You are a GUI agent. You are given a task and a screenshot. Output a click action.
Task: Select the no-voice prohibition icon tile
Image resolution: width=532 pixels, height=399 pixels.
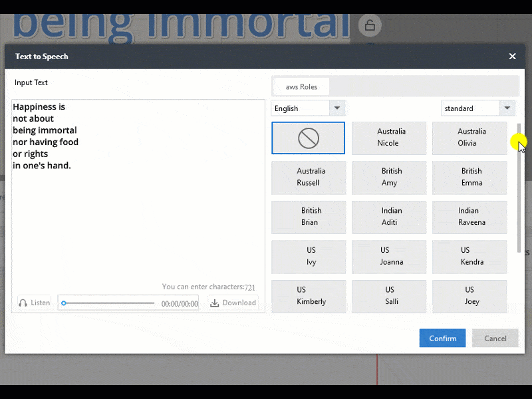[x=308, y=138]
